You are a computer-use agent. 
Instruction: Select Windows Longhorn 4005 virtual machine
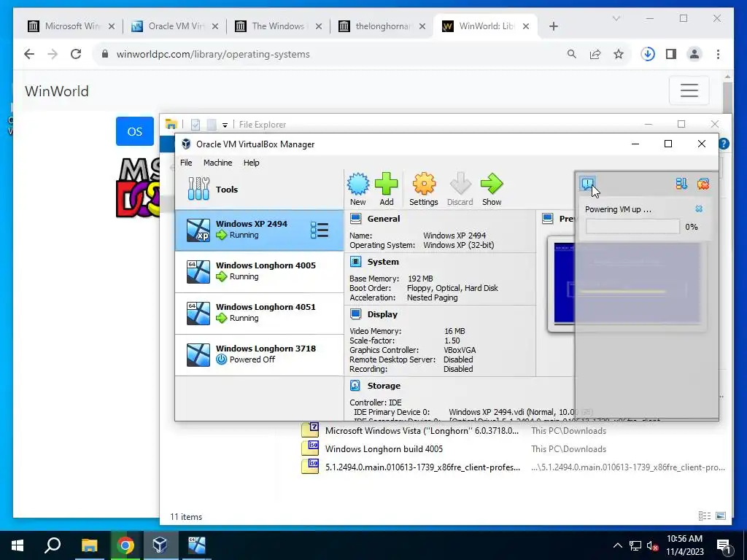coord(259,271)
